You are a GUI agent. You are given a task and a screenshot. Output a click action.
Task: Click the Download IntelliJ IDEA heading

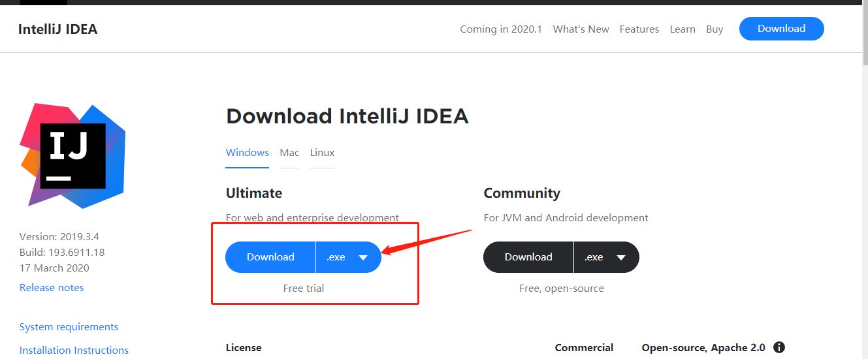[347, 116]
